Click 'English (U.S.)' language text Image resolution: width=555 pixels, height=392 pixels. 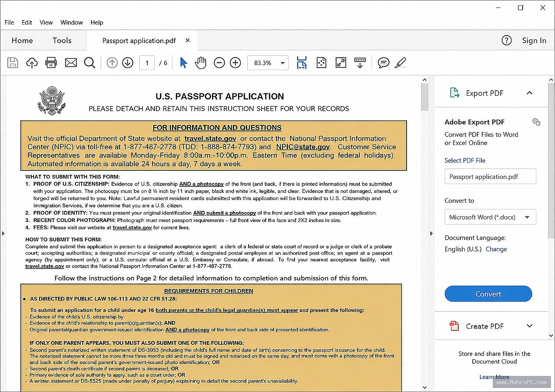click(463, 249)
